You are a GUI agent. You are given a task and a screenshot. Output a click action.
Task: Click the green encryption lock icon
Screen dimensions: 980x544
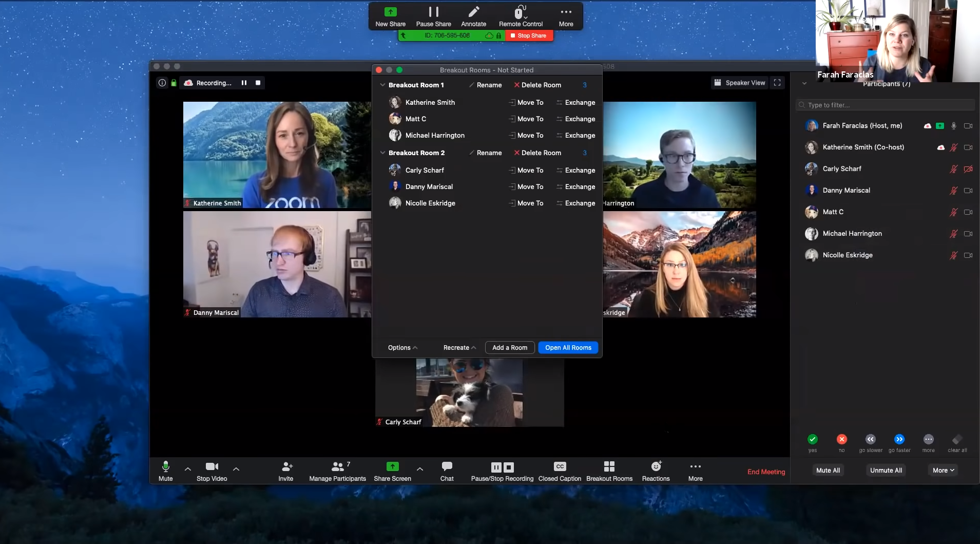[x=174, y=83]
